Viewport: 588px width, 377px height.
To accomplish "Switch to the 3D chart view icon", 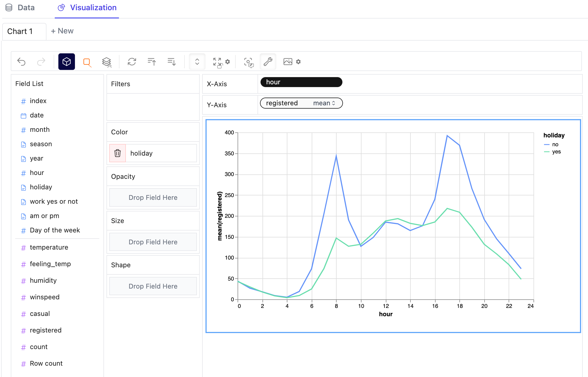I will tap(66, 61).
